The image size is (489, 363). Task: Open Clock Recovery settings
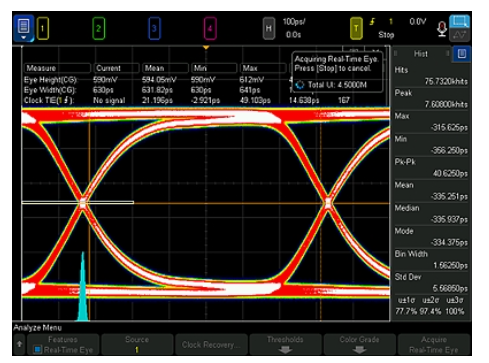click(x=211, y=344)
